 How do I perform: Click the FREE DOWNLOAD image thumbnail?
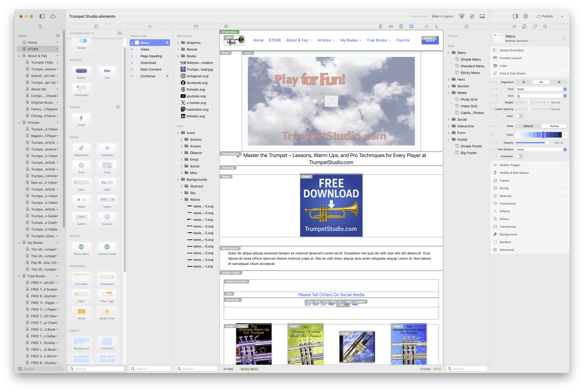tap(331, 205)
